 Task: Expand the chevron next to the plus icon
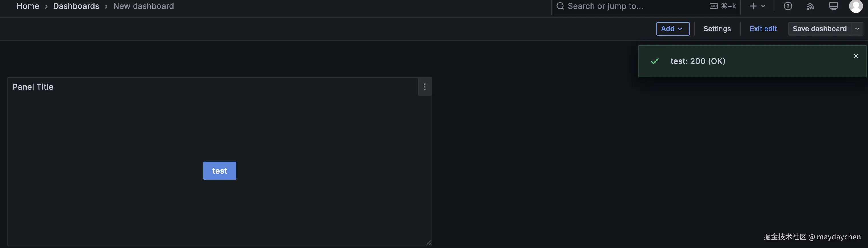coord(763,6)
